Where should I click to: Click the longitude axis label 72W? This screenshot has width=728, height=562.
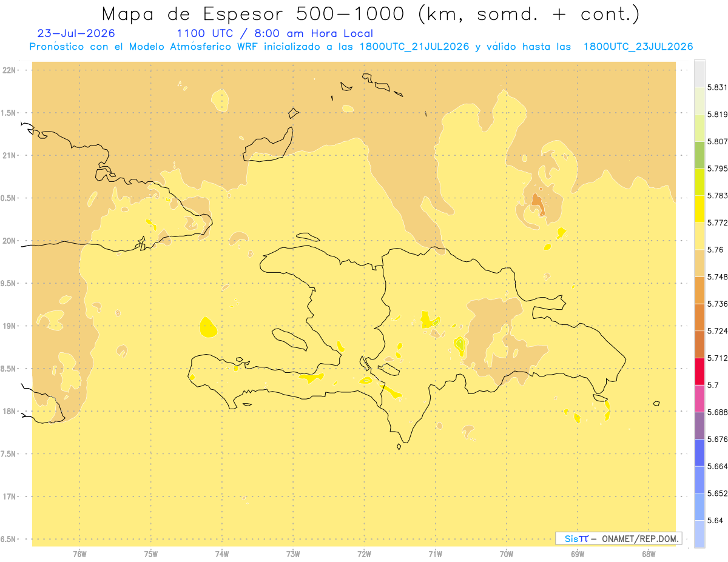365,554
